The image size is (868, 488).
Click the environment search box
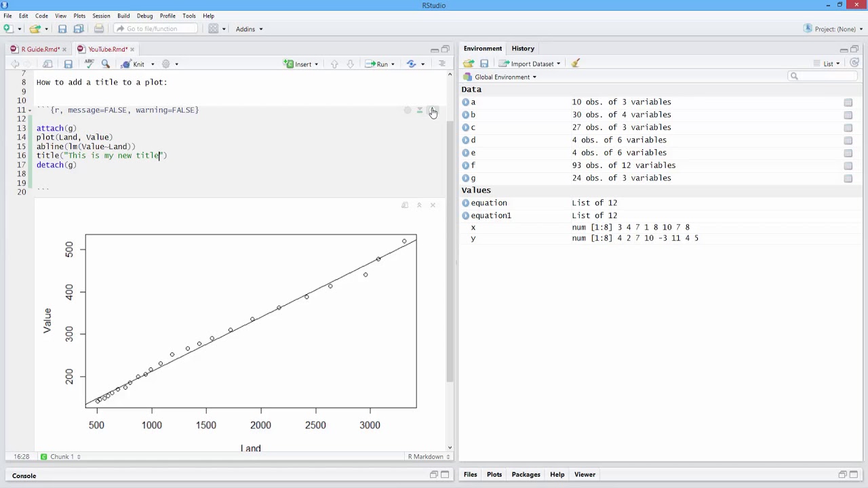click(x=823, y=76)
